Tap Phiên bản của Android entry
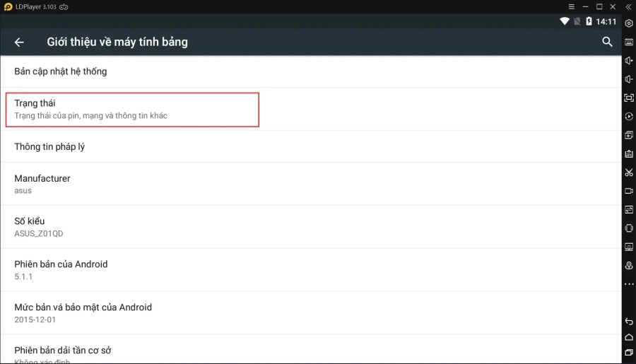Image resolution: width=636 pixels, height=364 pixels. pyautogui.click(x=61, y=269)
